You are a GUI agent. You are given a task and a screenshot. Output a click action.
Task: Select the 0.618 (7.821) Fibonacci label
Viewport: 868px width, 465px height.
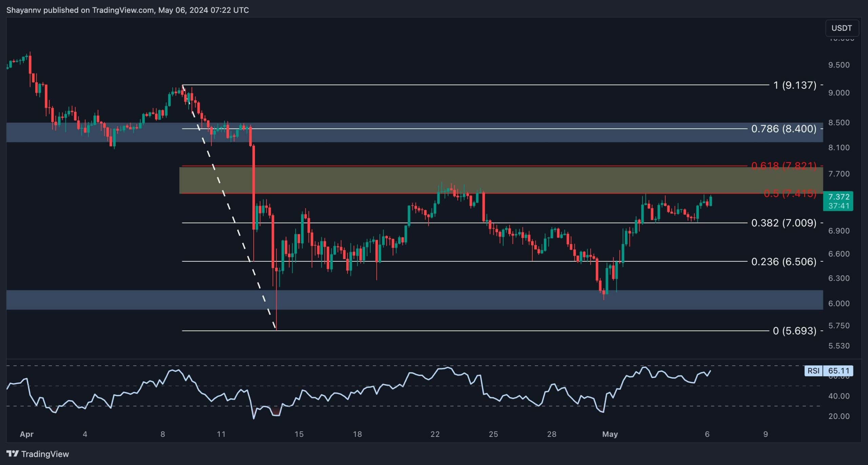point(783,166)
